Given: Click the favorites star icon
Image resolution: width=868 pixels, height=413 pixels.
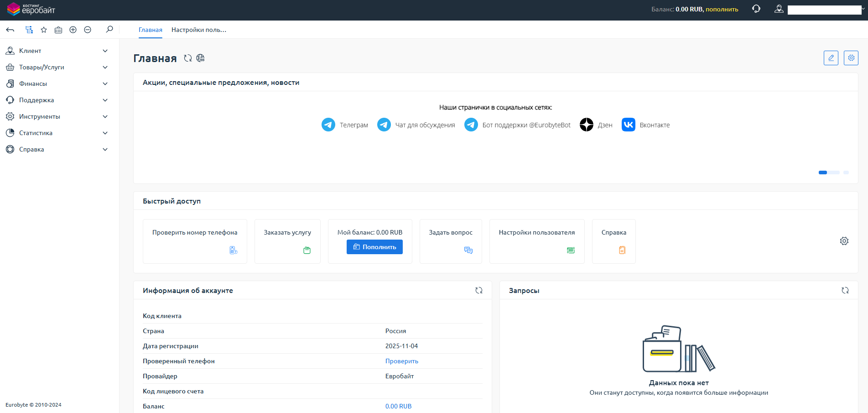Looking at the screenshot, I should point(44,30).
